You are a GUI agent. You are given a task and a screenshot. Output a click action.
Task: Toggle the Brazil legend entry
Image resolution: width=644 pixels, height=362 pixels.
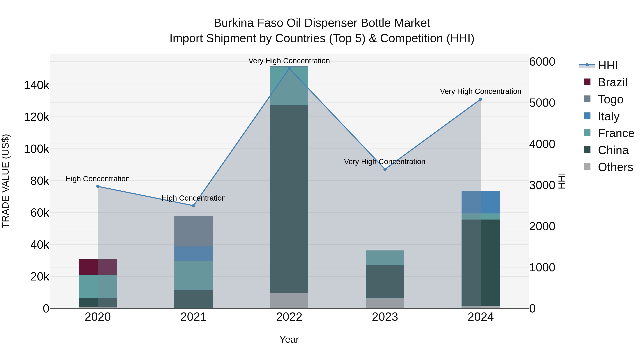coord(605,82)
